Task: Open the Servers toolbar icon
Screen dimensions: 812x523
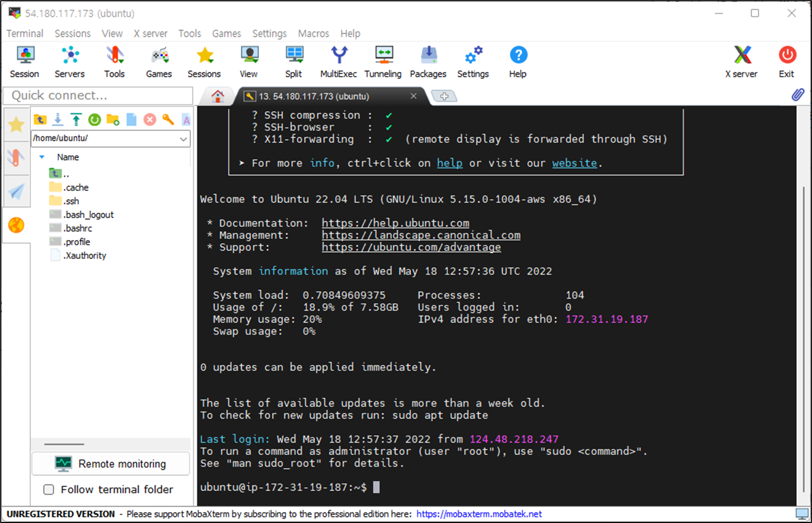Action: (70, 62)
